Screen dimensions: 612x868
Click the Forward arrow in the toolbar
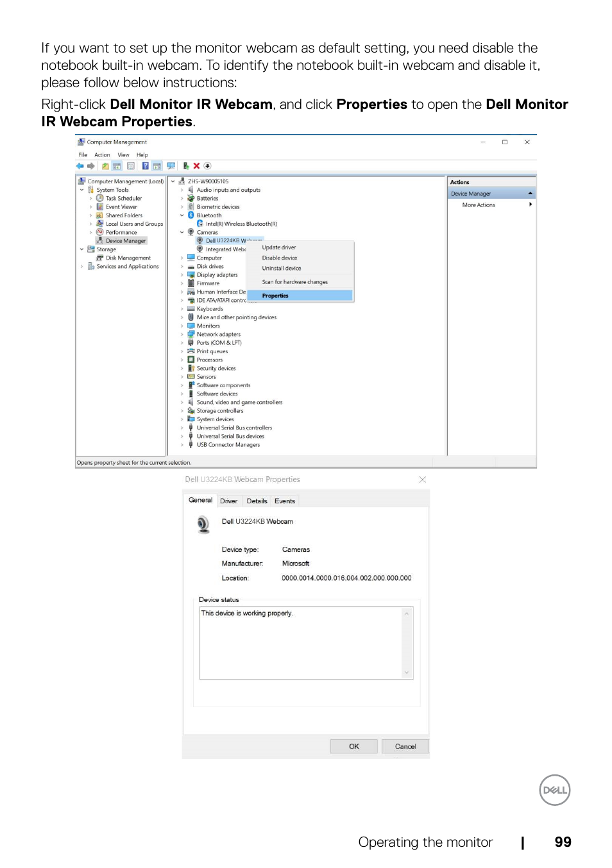click(90, 166)
